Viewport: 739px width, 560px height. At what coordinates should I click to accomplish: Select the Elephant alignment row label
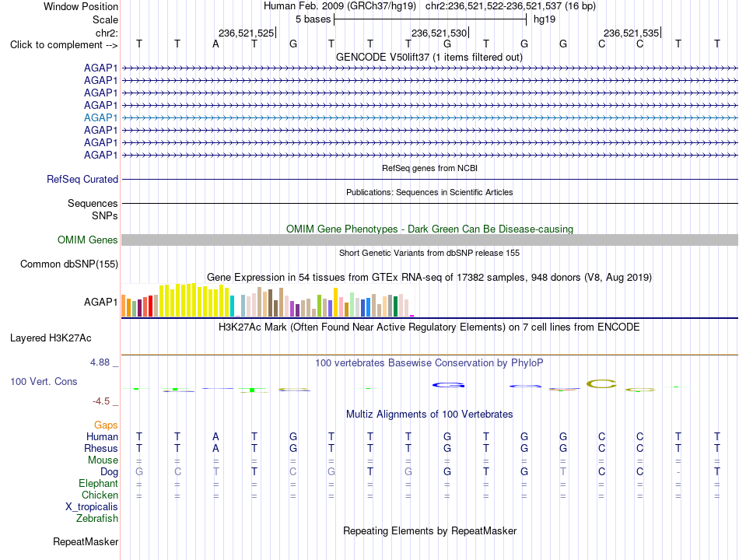click(x=98, y=484)
